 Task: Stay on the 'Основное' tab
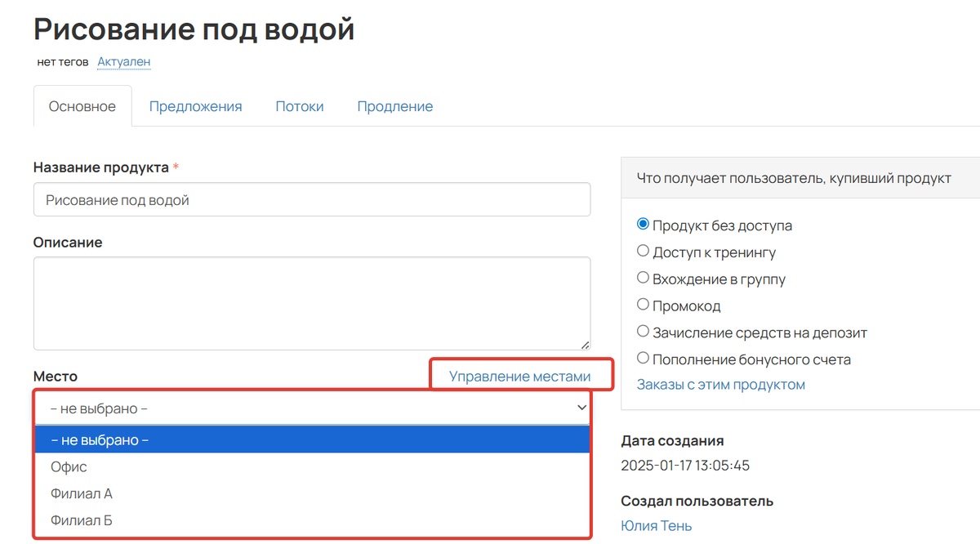point(82,105)
